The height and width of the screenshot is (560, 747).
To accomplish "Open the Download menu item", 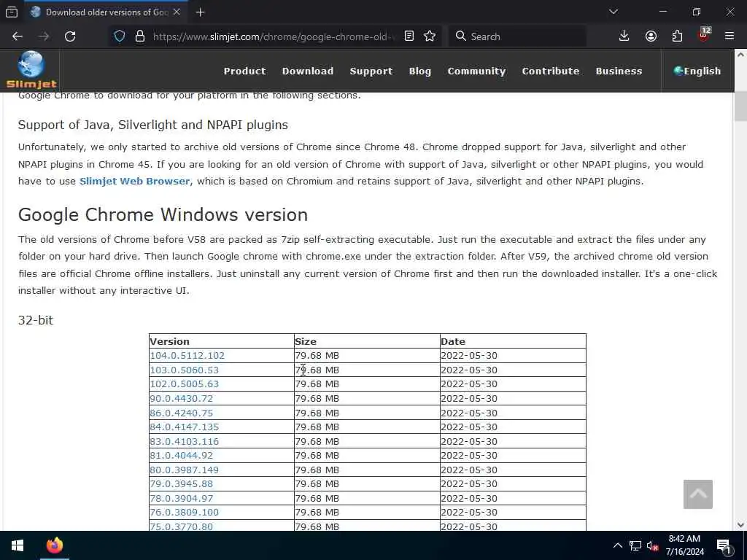I will tap(308, 71).
